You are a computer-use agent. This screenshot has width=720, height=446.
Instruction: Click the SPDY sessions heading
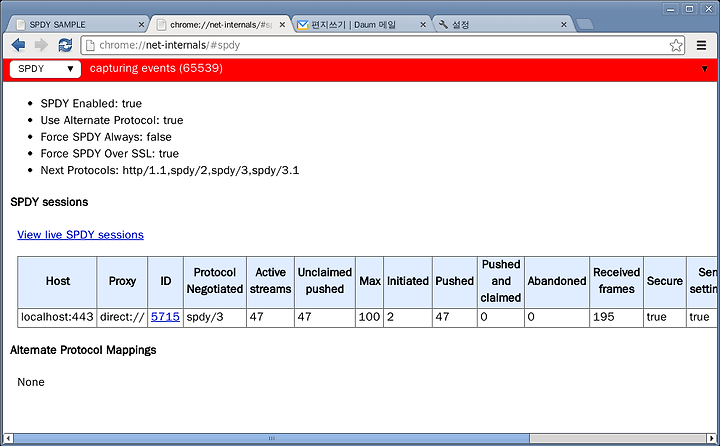49,202
